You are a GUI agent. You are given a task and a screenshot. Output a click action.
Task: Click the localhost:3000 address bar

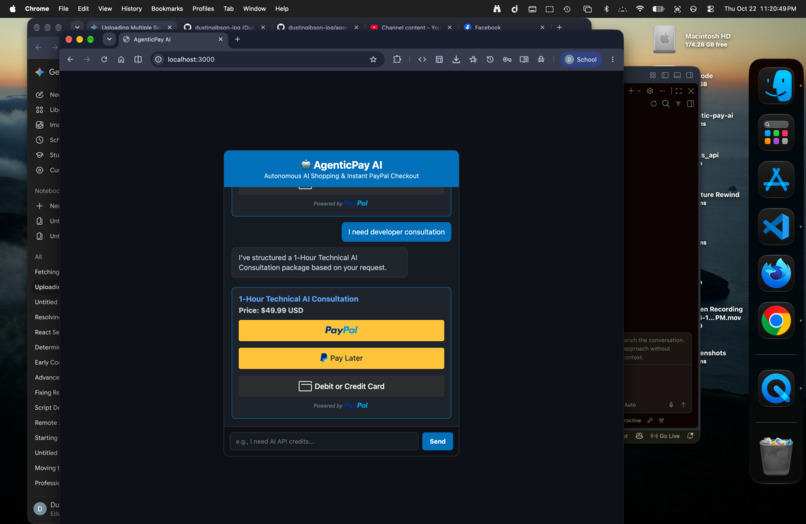click(x=266, y=60)
